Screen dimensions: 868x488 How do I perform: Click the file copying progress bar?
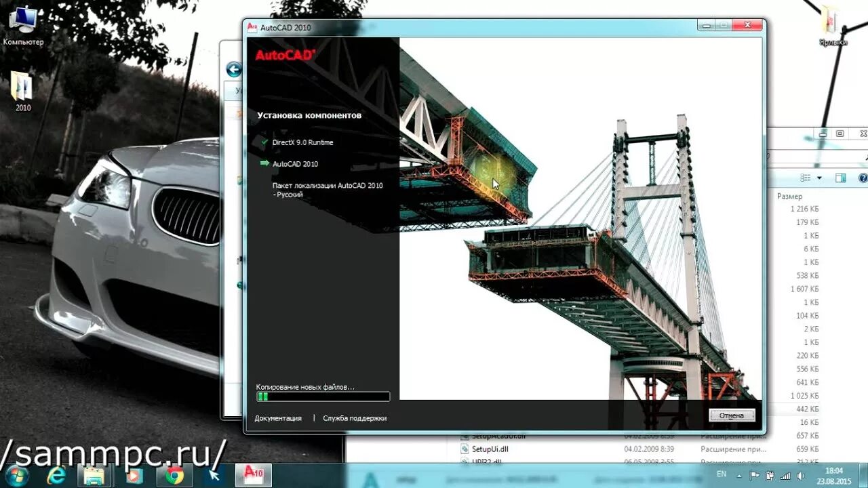coord(323,396)
